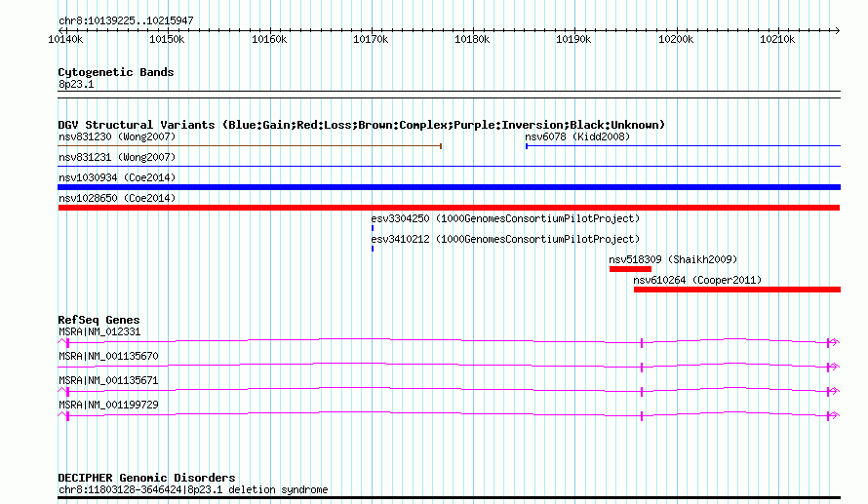Viewport: 868px width, 504px height.
Task: Click the 10160k ruler tick label
Action: coord(269,39)
